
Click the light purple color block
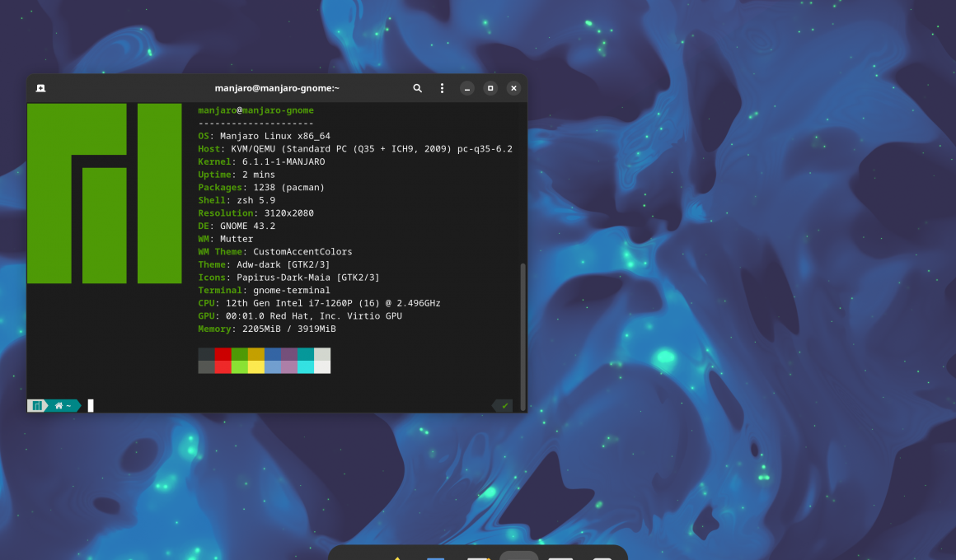click(x=289, y=366)
